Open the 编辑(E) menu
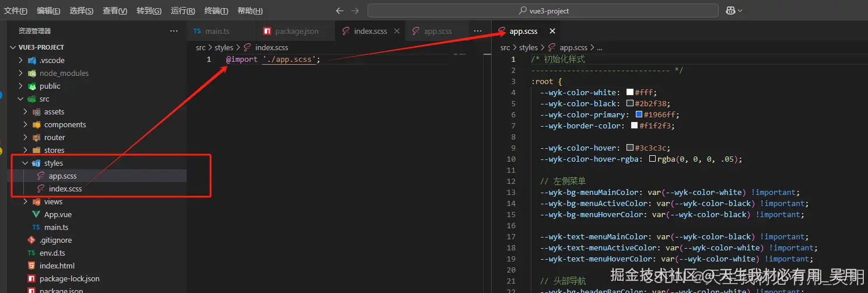This screenshot has width=868, height=293. point(48,11)
